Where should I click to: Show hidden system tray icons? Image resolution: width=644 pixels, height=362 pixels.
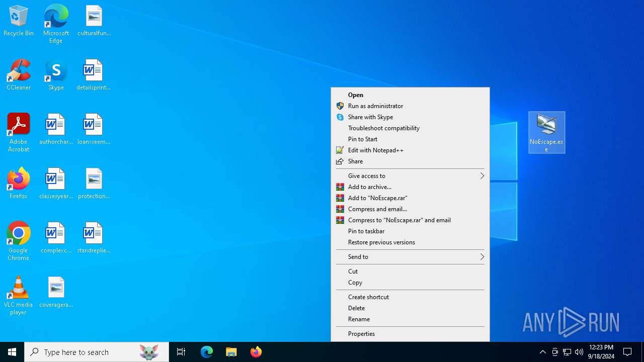pos(543,352)
